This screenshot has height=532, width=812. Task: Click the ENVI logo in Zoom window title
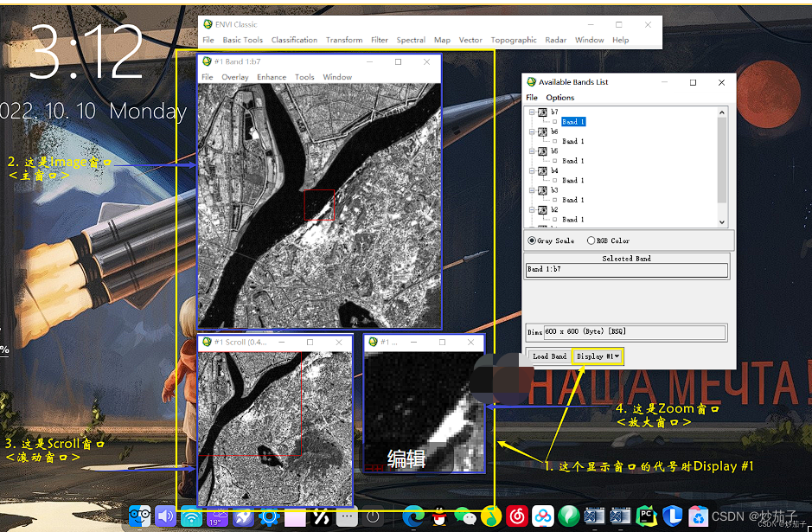click(373, 342)
